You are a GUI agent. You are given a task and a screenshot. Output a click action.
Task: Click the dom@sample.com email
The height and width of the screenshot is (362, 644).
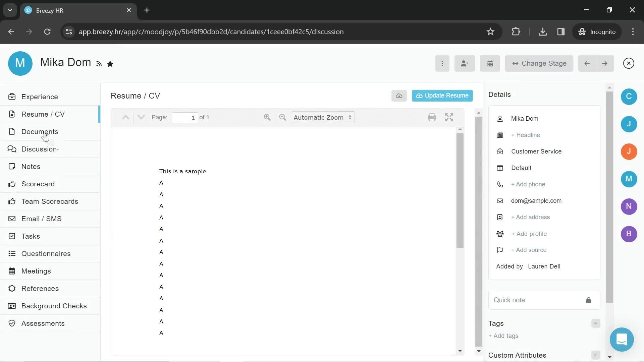[x=536, y=201]
